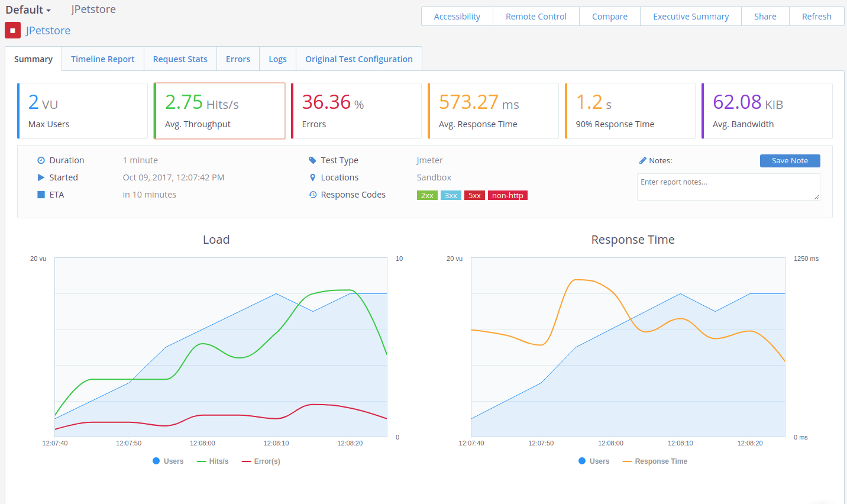This screenshot has width=847, height=504.
Task: Click the Started play icon
Action: (x=41, y=177)
